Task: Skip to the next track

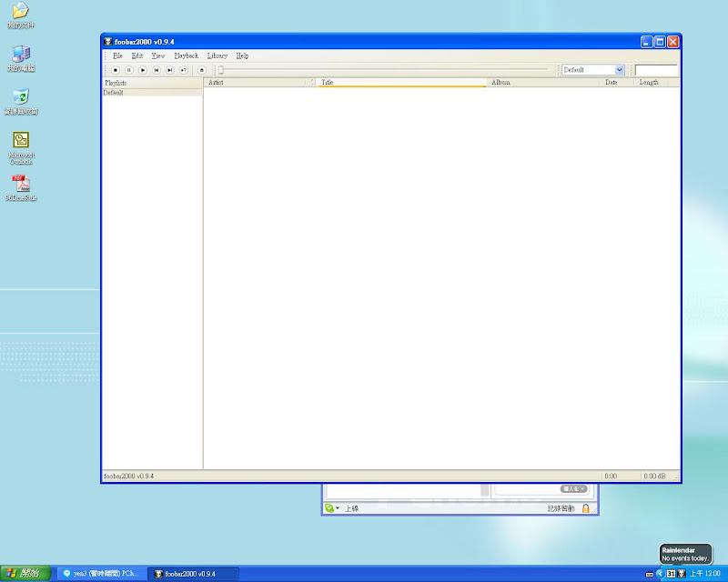Action: click(170, 70)
